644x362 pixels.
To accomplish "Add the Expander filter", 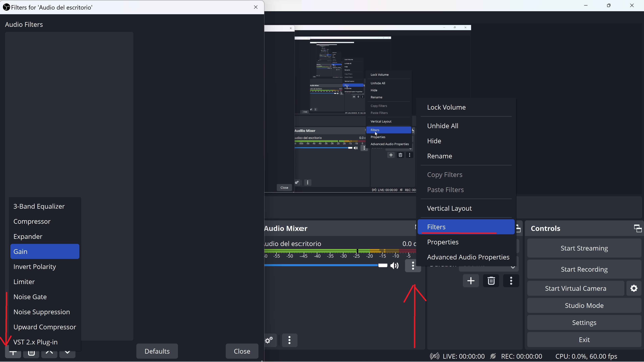I will tap(45, 236).
